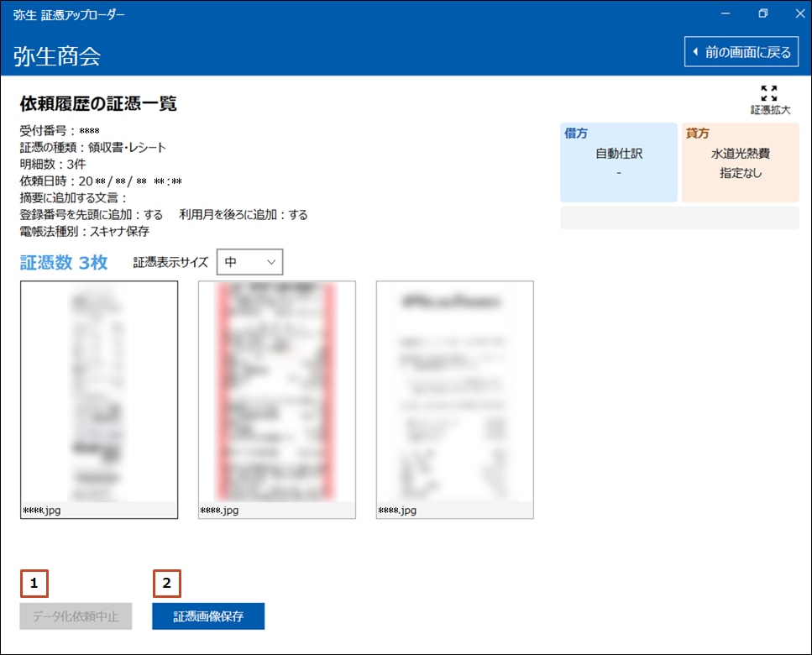Click the 借方 自動仕訳 panel

coord(618,162)
